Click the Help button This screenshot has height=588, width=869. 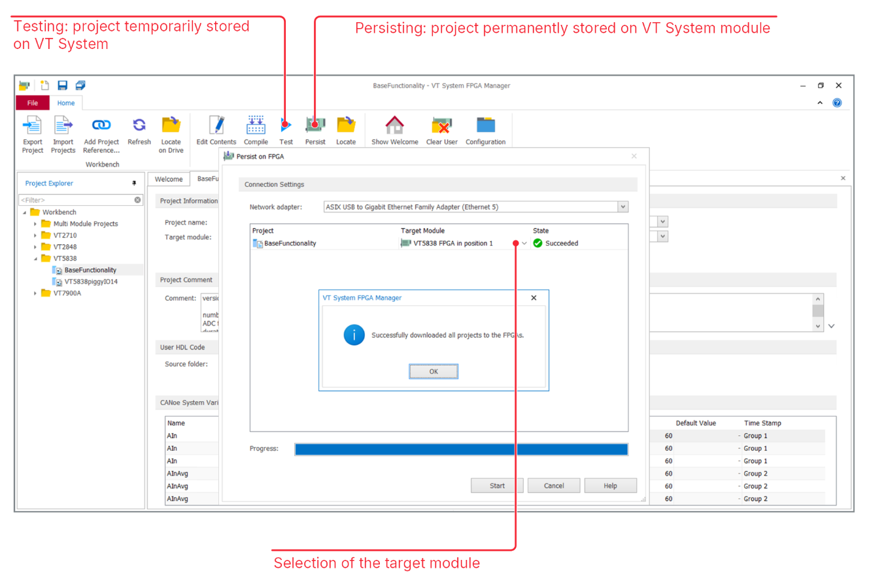coord(610,485)
